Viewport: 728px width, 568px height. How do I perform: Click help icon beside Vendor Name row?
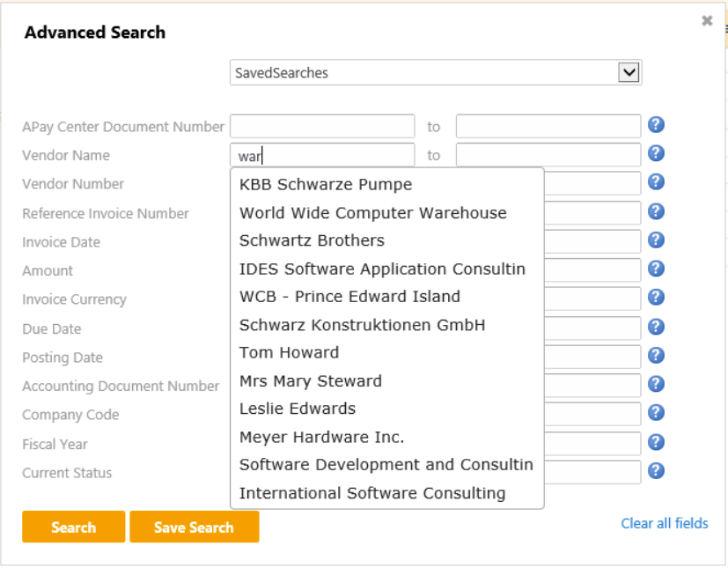(x=656, y=154)
